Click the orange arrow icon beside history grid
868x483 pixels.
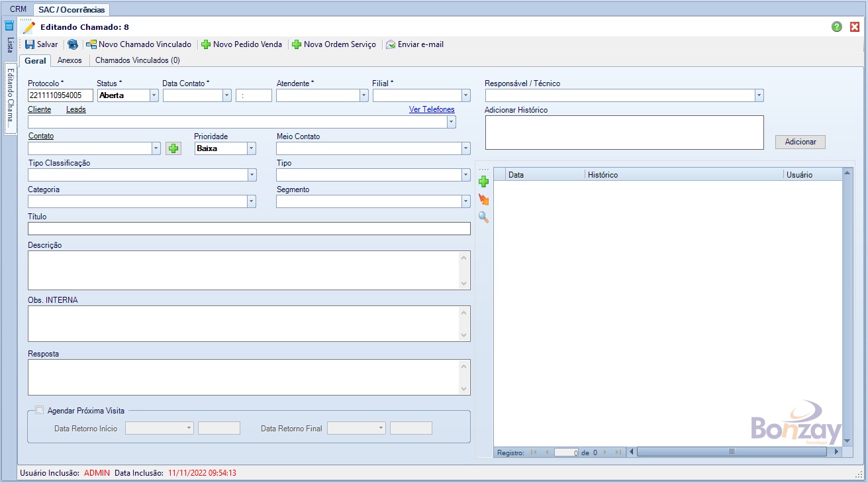(484, 199)
